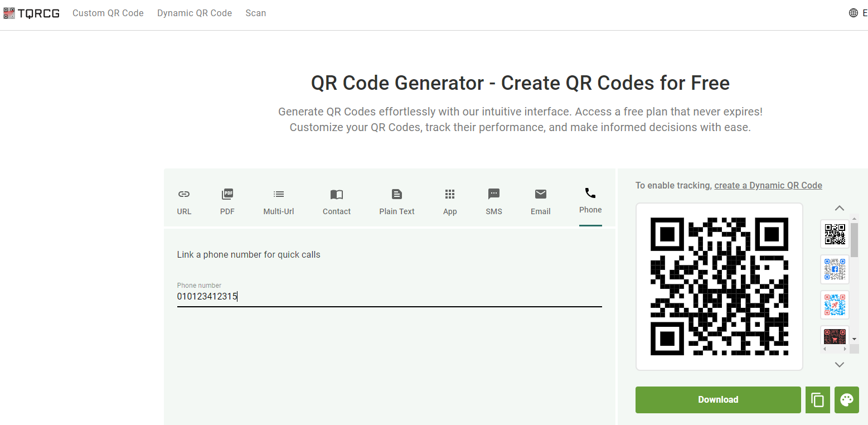The height and width of the screenshot is (425, 868).
Task: Focus the Phone number input field
Action: (x=389, y=297)
